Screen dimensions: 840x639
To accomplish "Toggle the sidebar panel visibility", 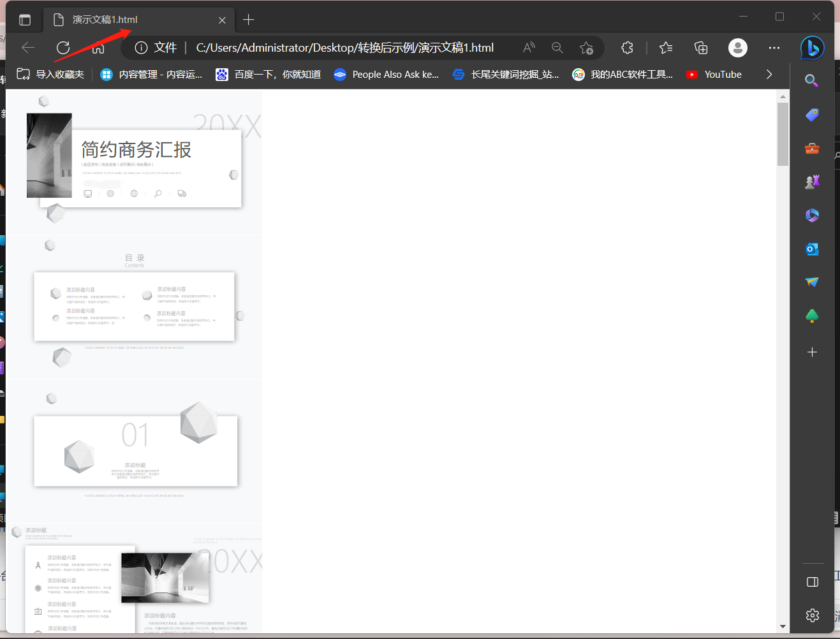I will (812, 582).
